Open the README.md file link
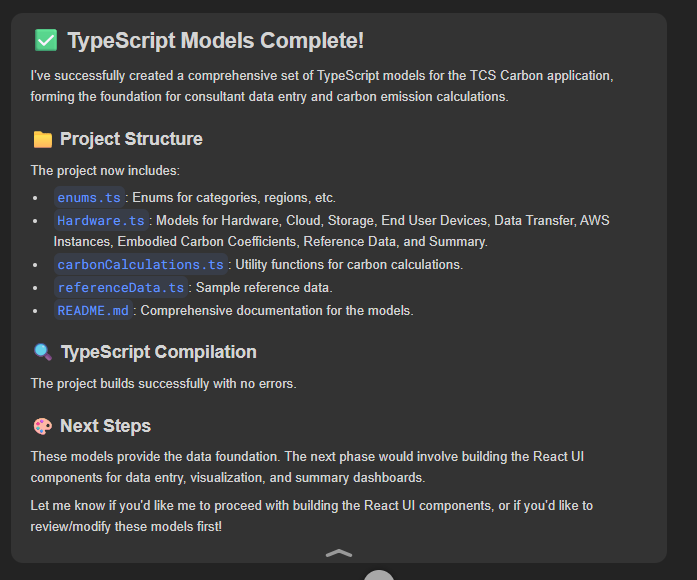The width and height of the screenshot is (697, 580). 93,311
